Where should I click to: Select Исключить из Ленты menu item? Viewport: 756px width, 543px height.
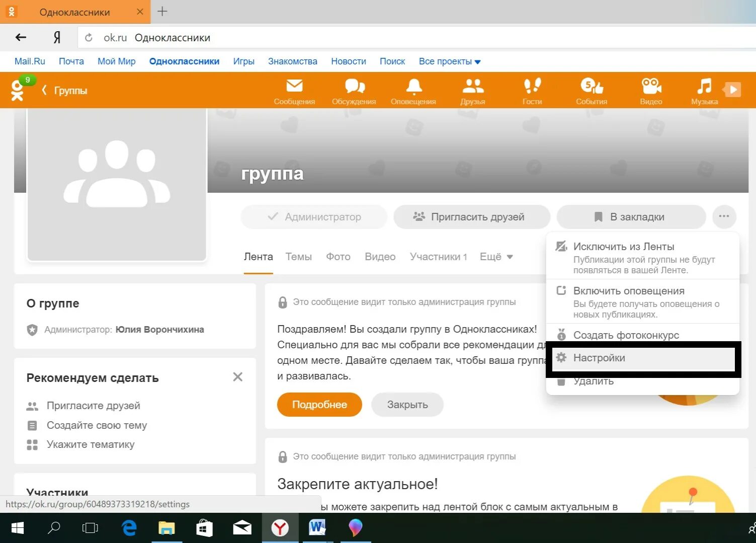pyautogui.click(x=642, y=257)
